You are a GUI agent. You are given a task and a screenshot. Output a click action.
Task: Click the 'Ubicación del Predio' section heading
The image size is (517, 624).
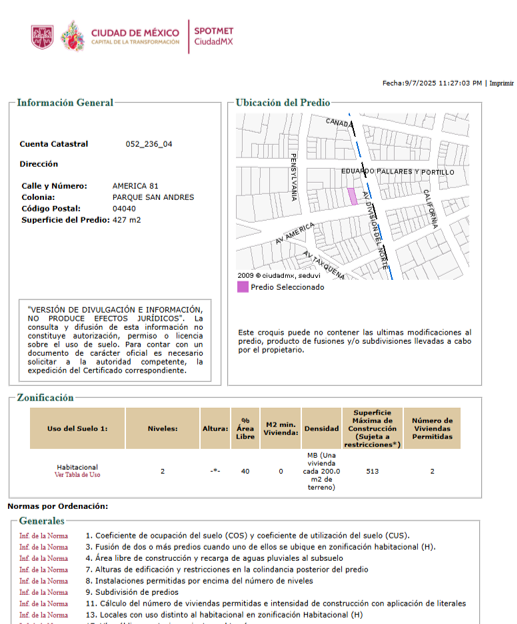point(283,103)
